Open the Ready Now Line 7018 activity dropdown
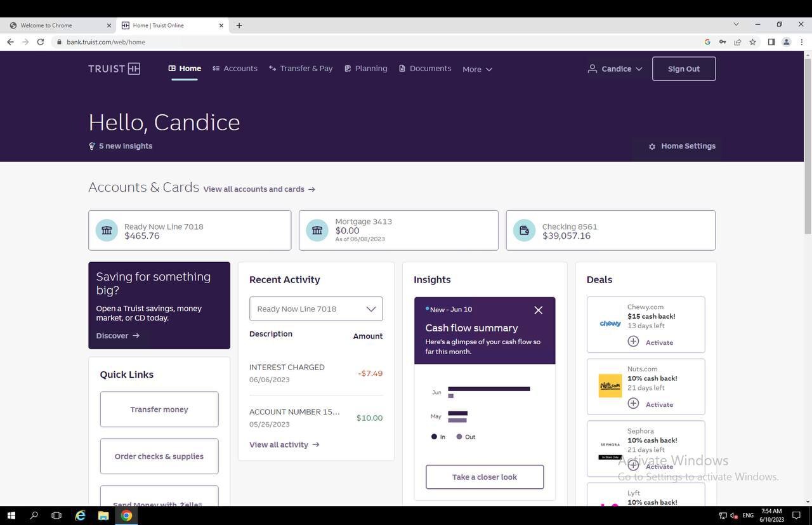The width and height of the screenshot is (812, 525). click(x=316, y=309)
